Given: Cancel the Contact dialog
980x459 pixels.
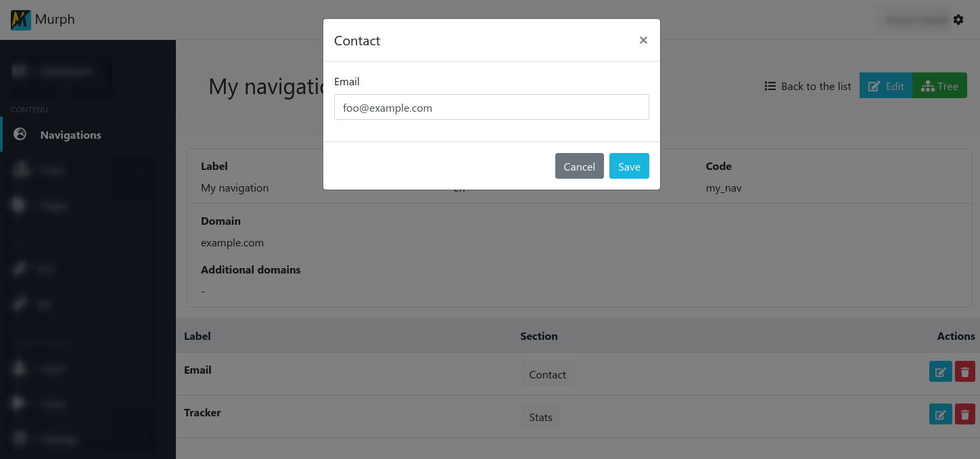Looking at the screenshot, I should click(579, 167).
